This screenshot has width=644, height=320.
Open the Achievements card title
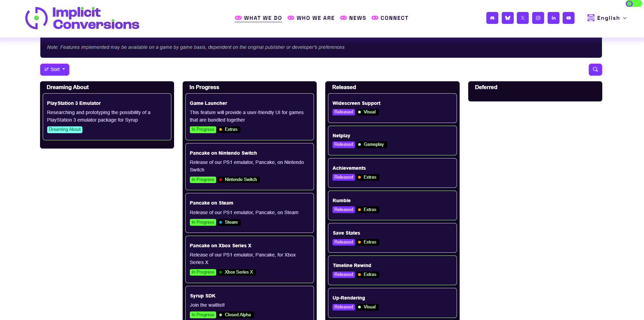tap(349, 168)
